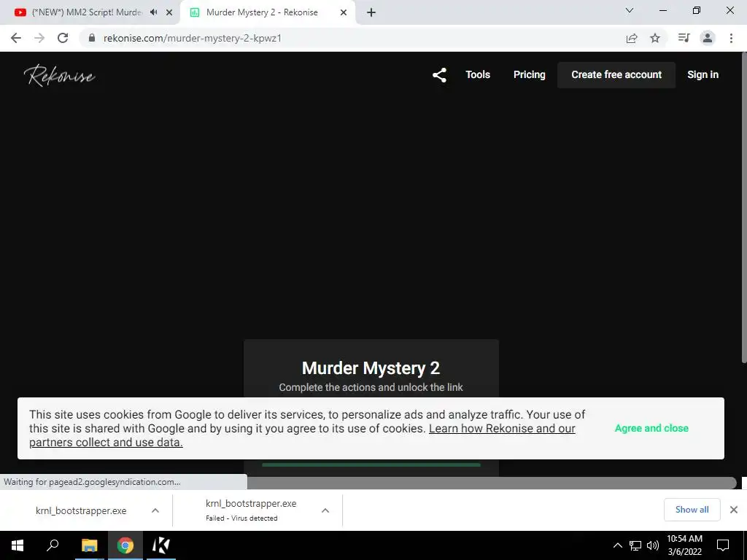Click the browser forward arrow
Screen dimensions: 747x560
click(39, 38)
